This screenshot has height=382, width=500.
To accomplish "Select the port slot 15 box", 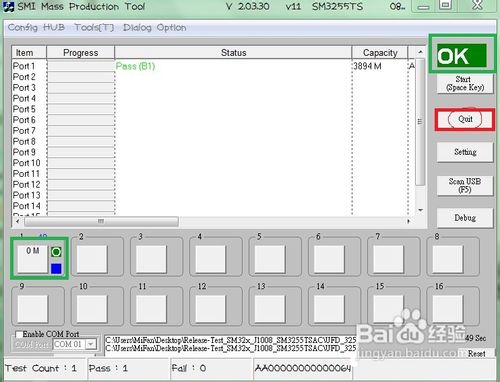I will pos(389,308).
